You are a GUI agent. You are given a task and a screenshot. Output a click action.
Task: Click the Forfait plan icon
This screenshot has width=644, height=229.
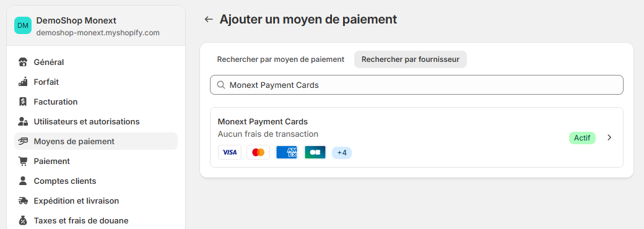(23, 82)
